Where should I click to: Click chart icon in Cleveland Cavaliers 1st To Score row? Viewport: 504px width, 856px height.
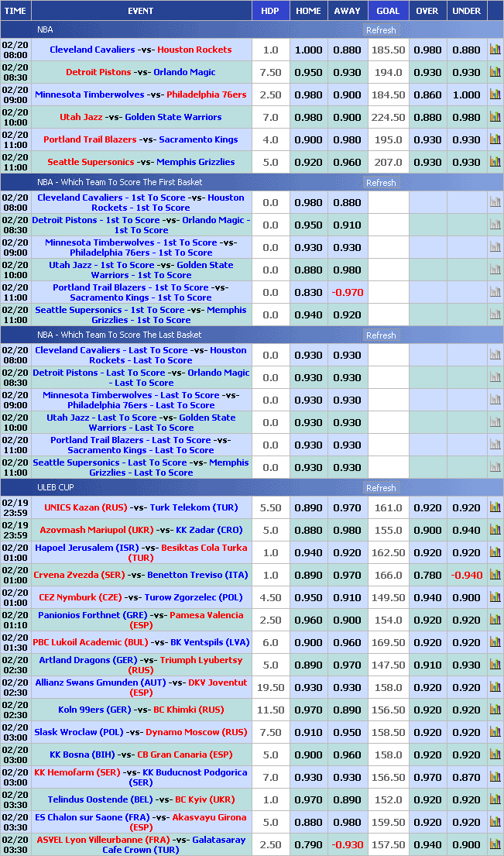495,203
